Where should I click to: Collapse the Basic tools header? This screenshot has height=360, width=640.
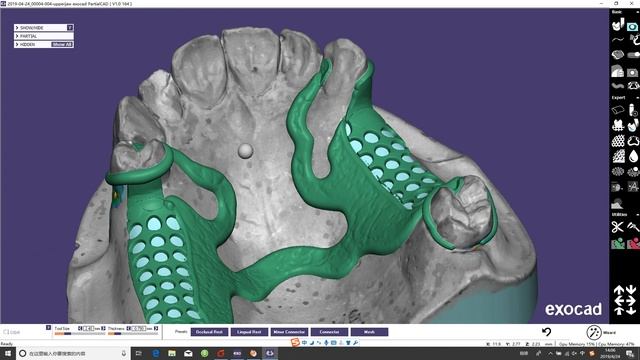point(637,12)
